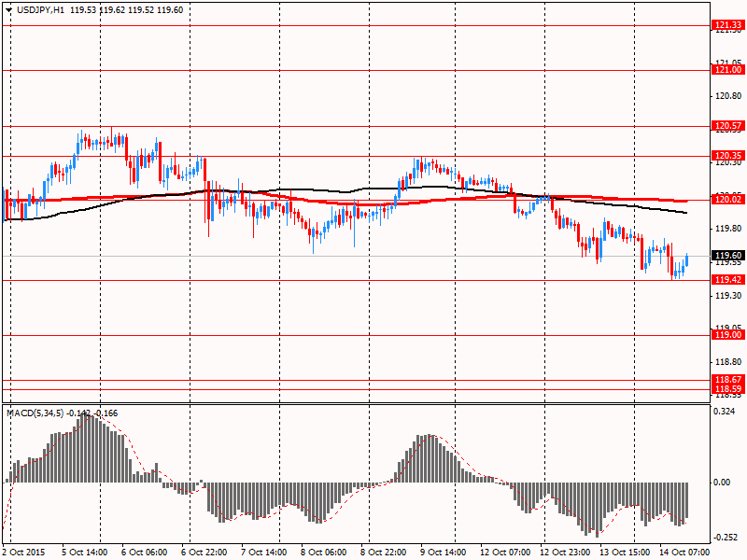Click the 7 Oct 14:00 time label

click(x=264, y=553)
